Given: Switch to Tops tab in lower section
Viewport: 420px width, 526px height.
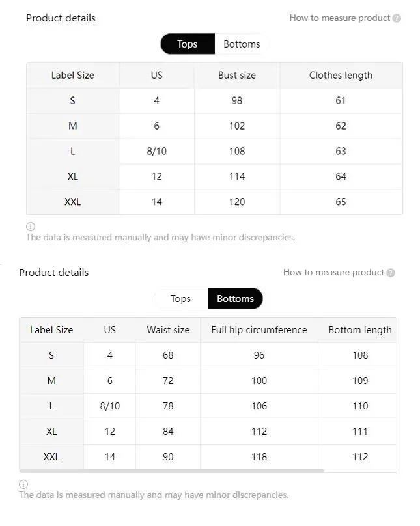Looking at the screenshot, I should point(180,299).
